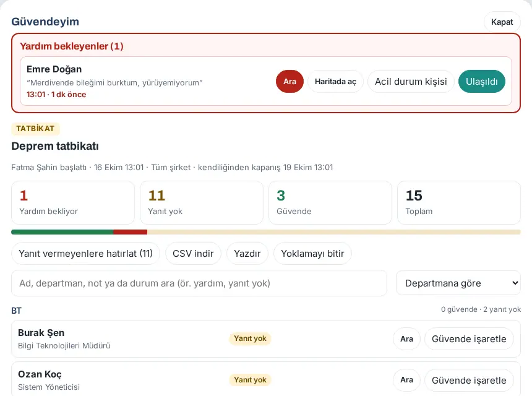Call Ozan Koç using his Ara button
The image size is (532, 396).
pyautogui.click(x=406, y=380)
